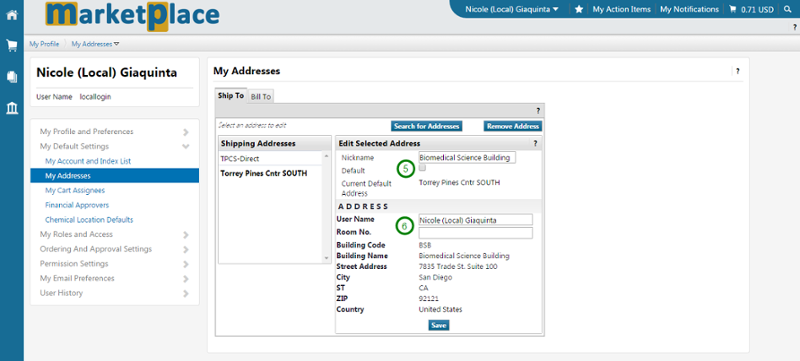This screenshot has height=361, width=800.
Task: Click the Save button
Action: coord(439,325)
